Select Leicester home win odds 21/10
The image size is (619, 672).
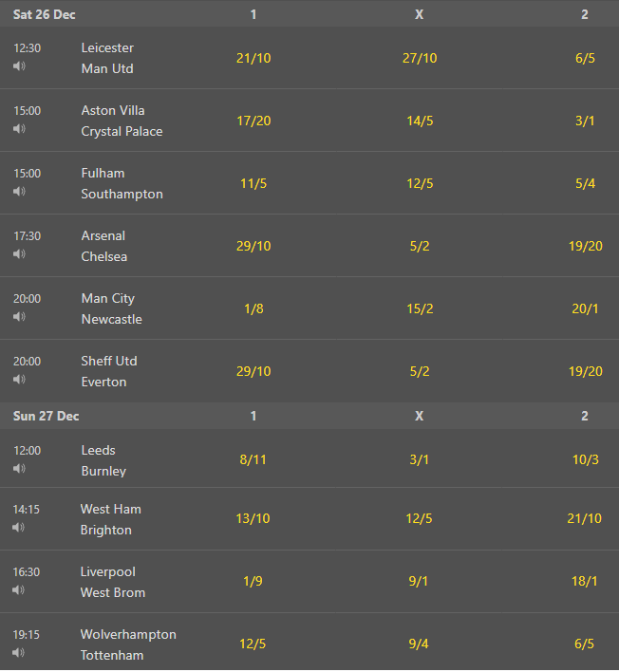(253, 58)
